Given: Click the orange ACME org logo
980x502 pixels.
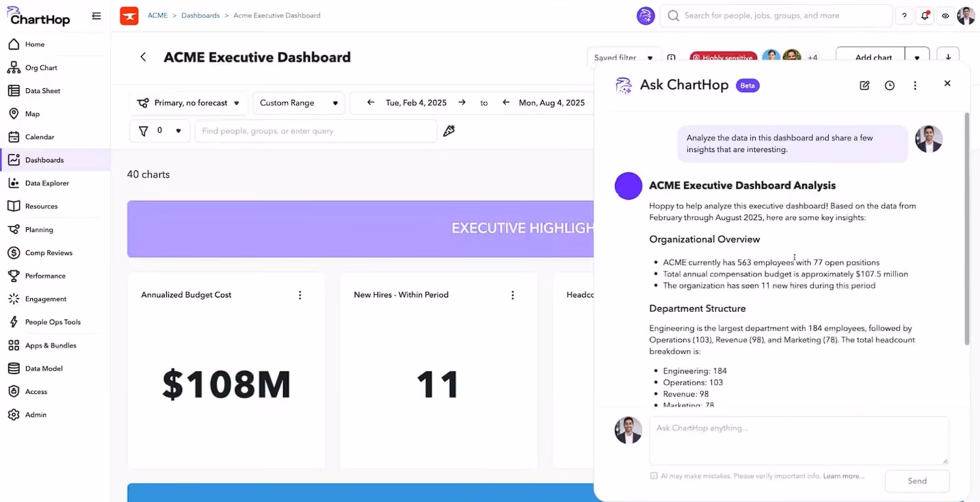Looking at the screenshot, I should (129, 16).
